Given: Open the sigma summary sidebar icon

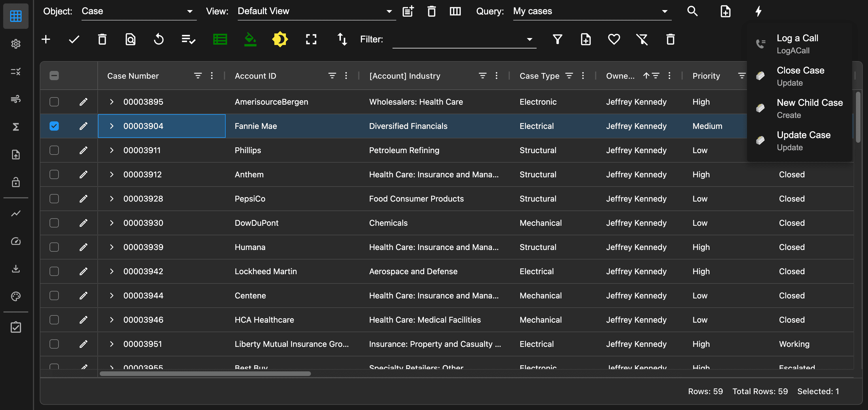Looking at the screenshot, I should point(16,127).
